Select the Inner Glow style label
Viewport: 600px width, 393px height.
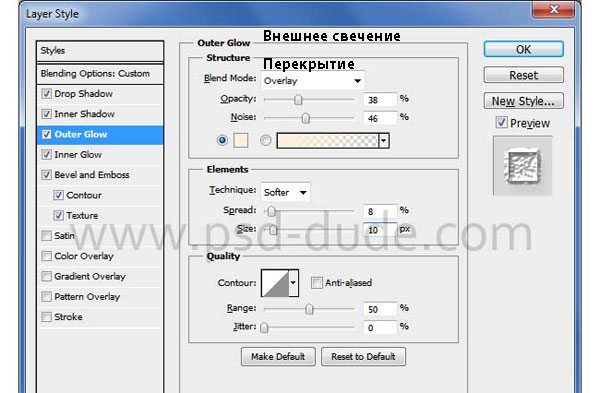78,155
